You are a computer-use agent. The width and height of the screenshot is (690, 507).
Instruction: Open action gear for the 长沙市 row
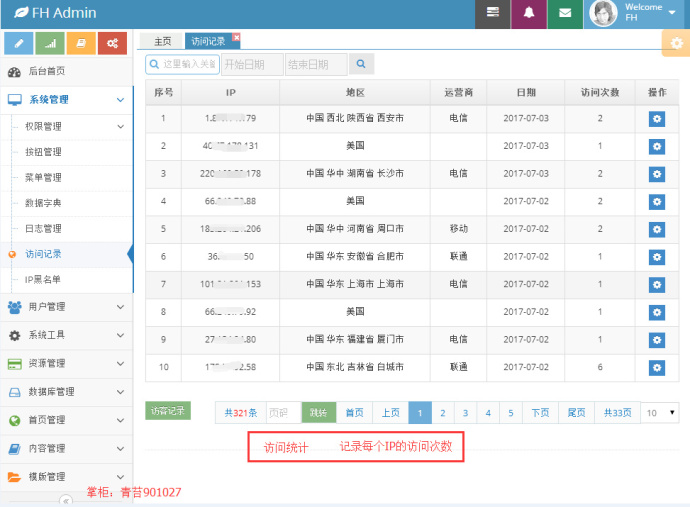point(657,174)
